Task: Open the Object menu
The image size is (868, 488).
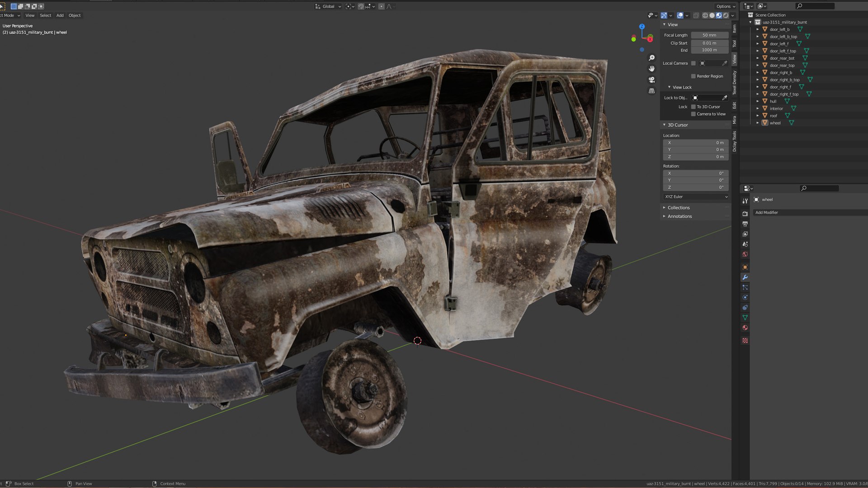Action: (x=75, y=15)
